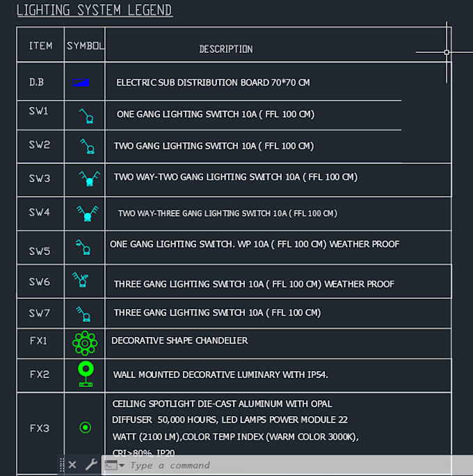Select the SW3 two way switch symbol

tap(89, 179)
